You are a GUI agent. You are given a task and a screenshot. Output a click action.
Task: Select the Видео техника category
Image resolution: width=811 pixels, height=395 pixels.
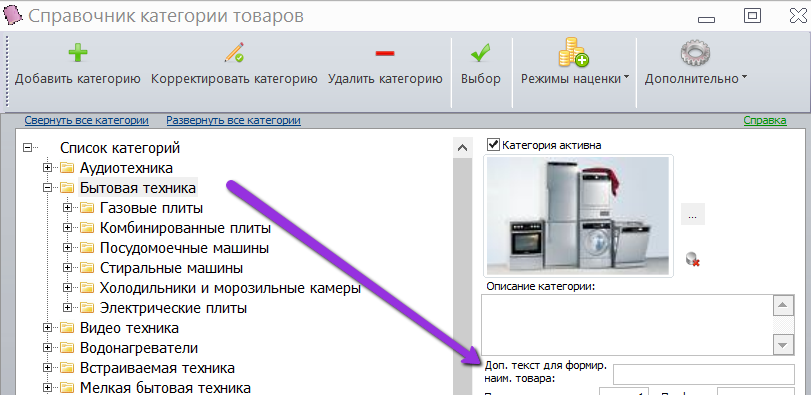tap(129, 328)
